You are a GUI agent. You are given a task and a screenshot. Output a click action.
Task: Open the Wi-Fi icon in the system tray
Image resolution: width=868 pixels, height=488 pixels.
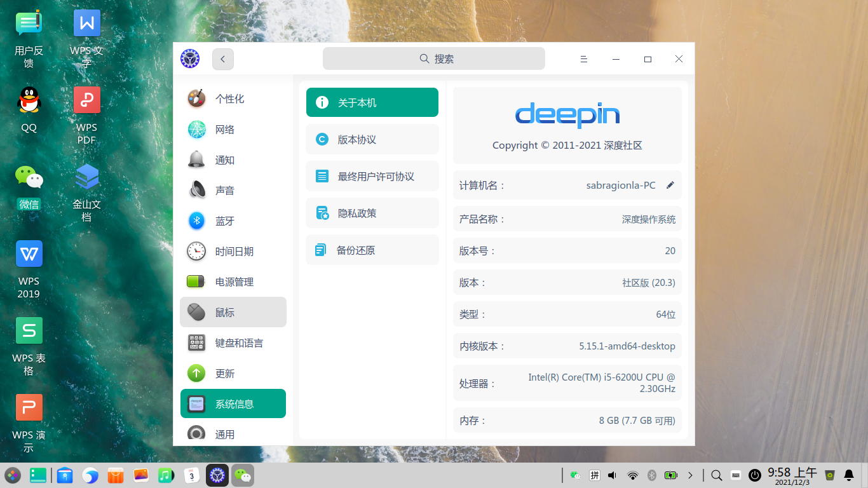tap(632, 475)
